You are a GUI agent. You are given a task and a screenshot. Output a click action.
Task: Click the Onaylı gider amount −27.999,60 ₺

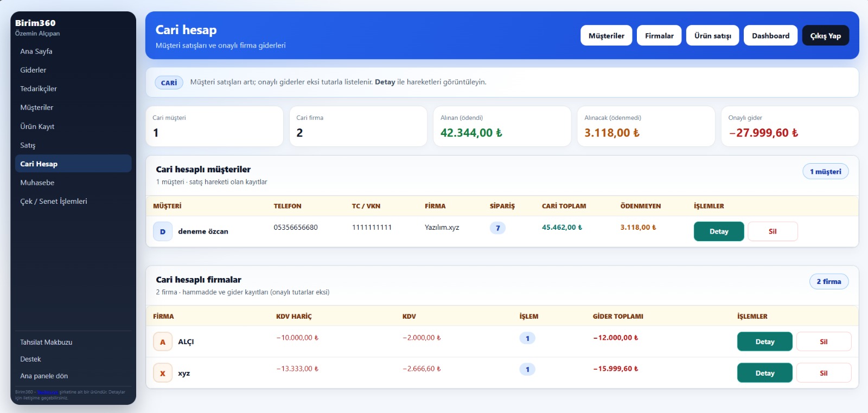763,133
